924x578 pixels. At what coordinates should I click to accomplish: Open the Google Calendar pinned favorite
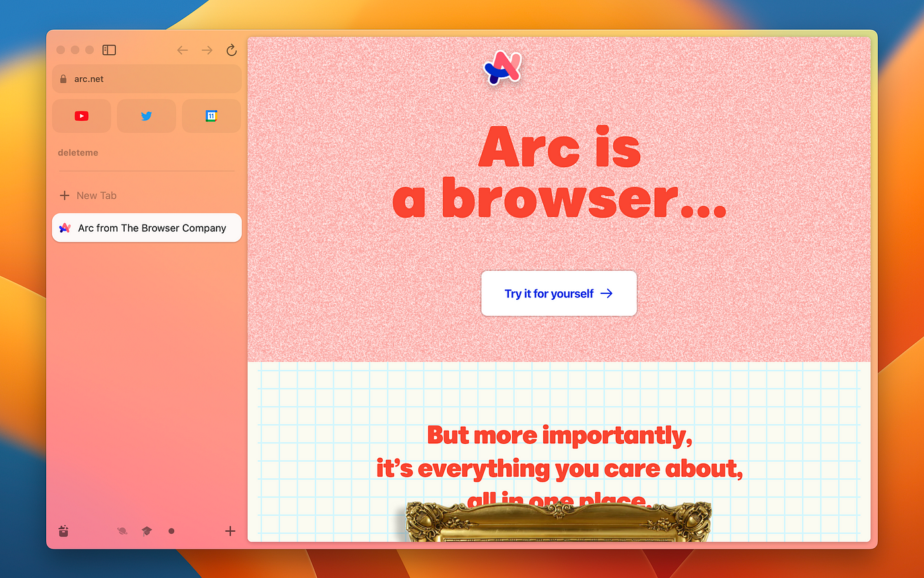click(x=211, y=116)
